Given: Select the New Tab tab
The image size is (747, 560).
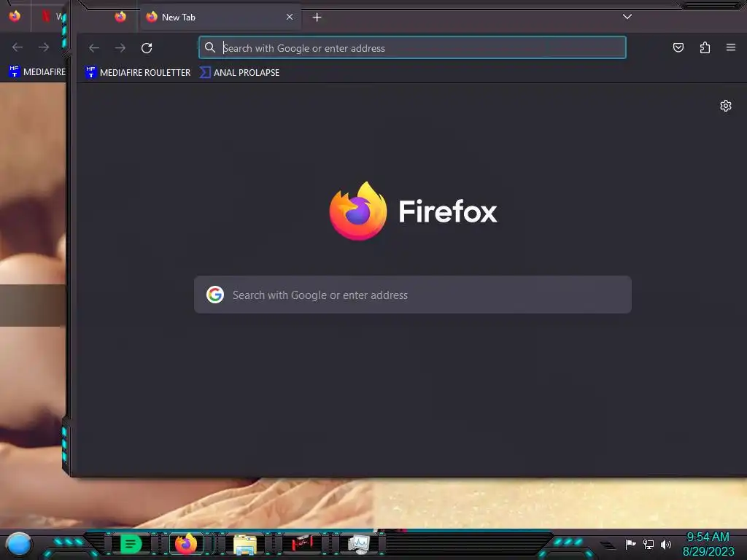Looking at the screenshot, I should coord(220,17).
